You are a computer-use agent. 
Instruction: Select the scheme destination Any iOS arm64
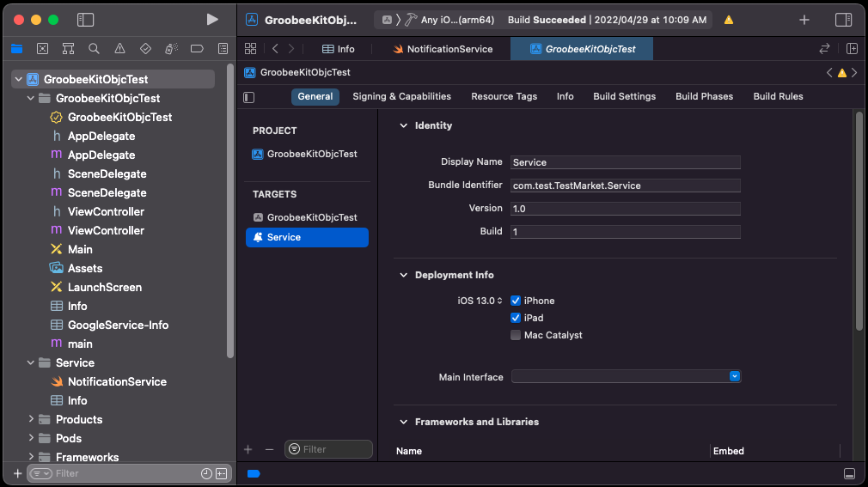457,20
